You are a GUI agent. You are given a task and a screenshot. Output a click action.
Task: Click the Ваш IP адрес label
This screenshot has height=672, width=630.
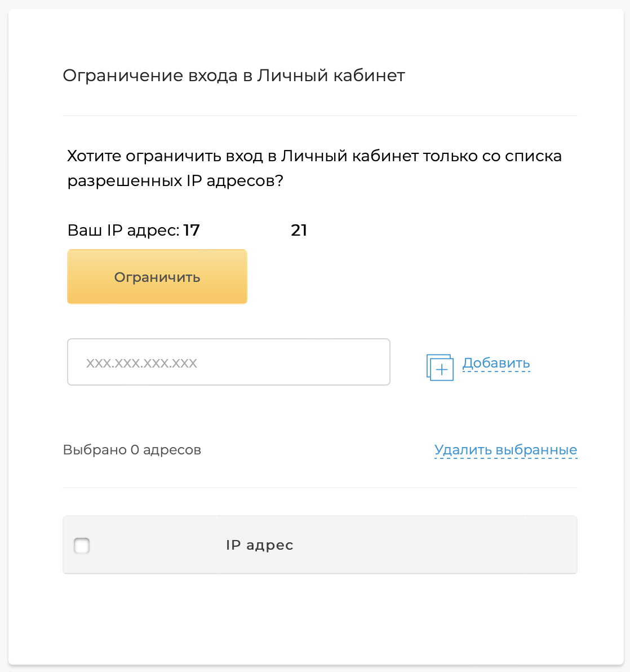121,230
